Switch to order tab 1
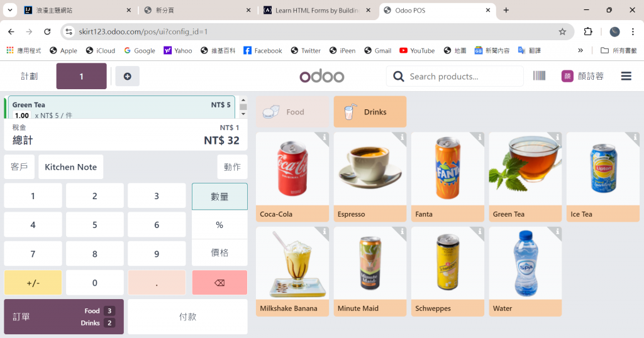The height and width of the screenshot is (338, 644). [81, 76]
